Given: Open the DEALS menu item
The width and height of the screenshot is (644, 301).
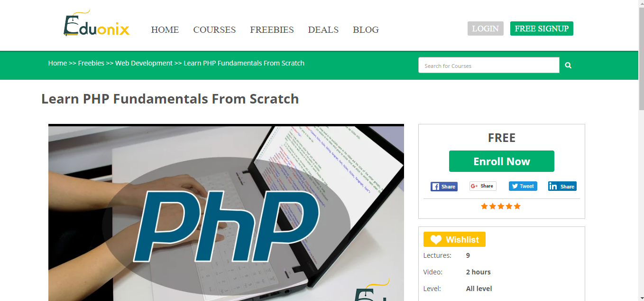Looking at the screenshot, I should [323, 29].
